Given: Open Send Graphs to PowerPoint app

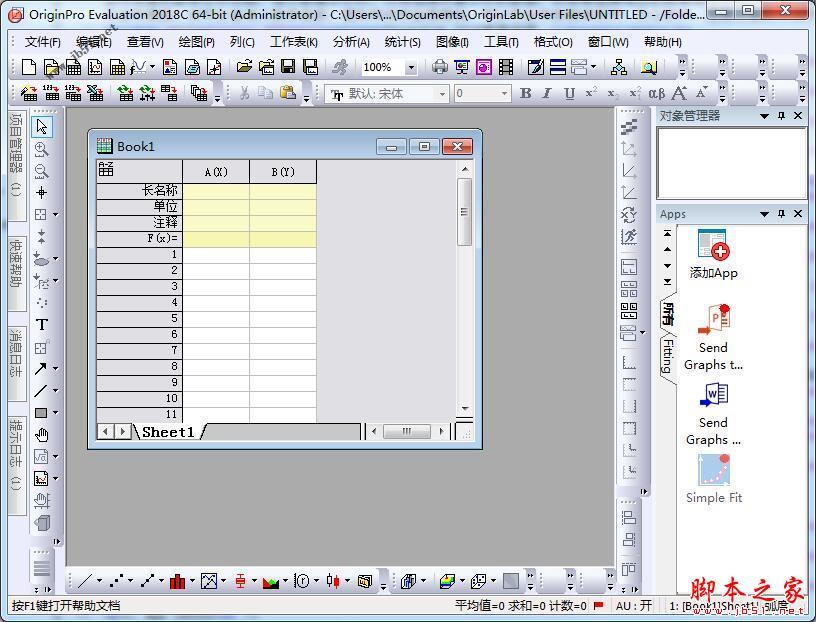Looking at the screenshot, I should tap(713, 337).
